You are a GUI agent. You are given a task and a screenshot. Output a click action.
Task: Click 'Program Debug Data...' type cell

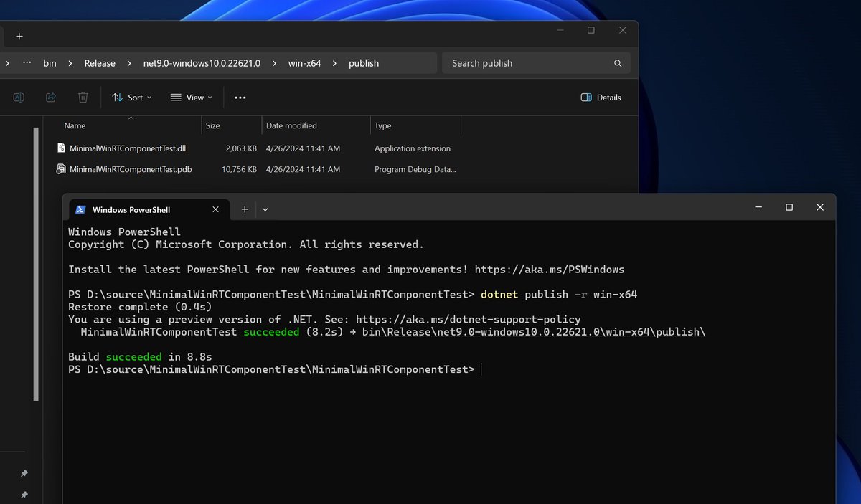(415, 169)
